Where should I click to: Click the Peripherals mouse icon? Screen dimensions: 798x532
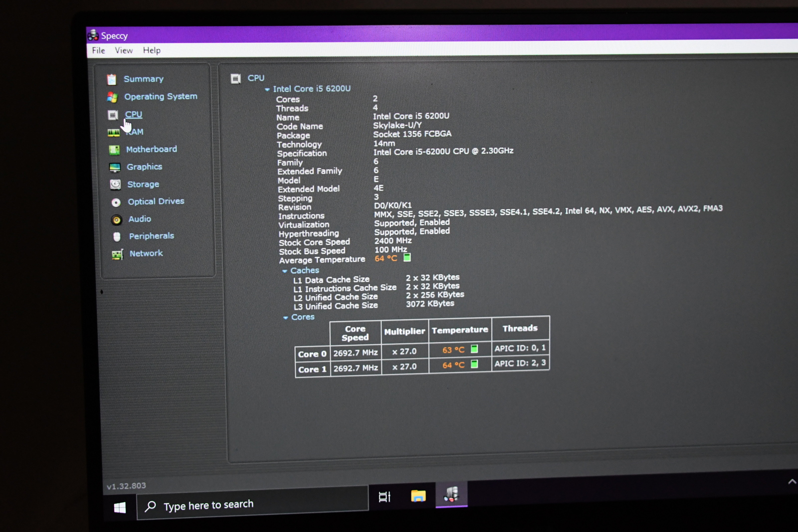(x=117, y=237)
